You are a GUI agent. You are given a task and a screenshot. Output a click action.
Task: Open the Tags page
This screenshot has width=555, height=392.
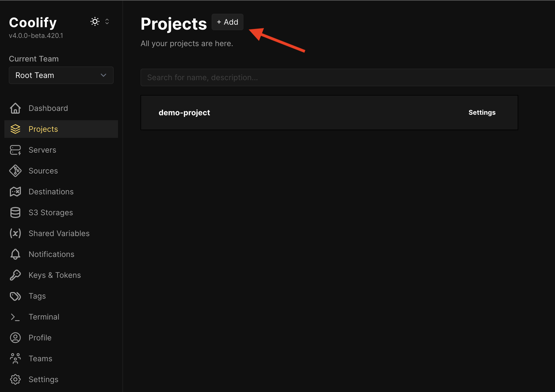61,296
